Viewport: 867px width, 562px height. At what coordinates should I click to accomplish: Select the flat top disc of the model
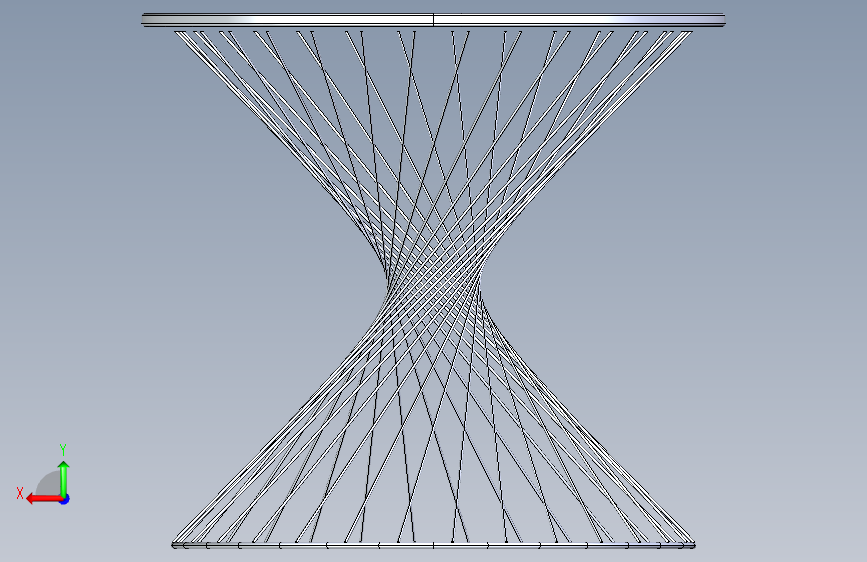(434, 20)
